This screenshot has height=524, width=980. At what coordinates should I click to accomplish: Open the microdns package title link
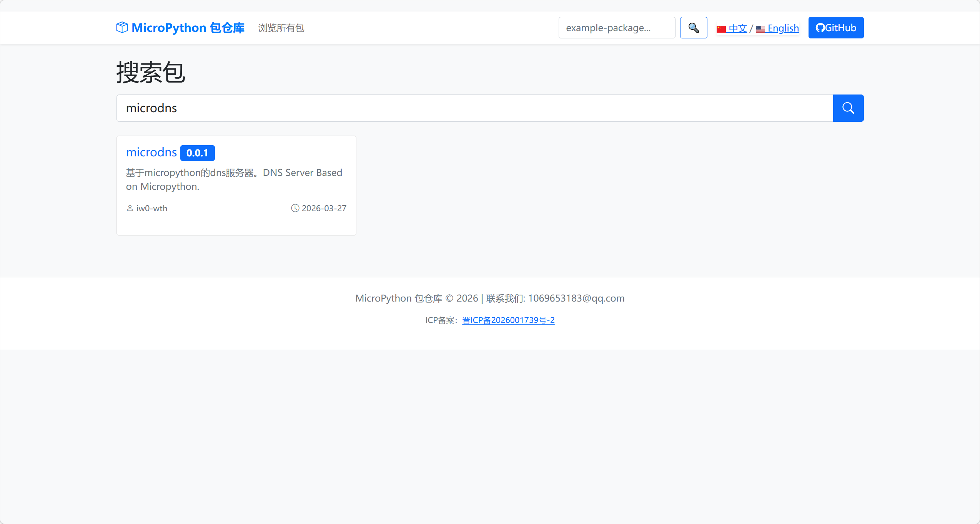[151, 153]
